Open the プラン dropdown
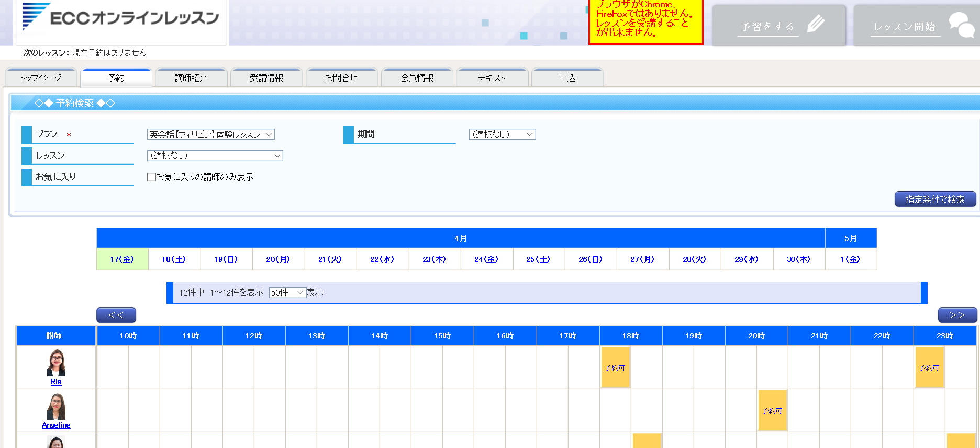Image resolution: width=980 pixels, height=448 pixels. point(210,135)
